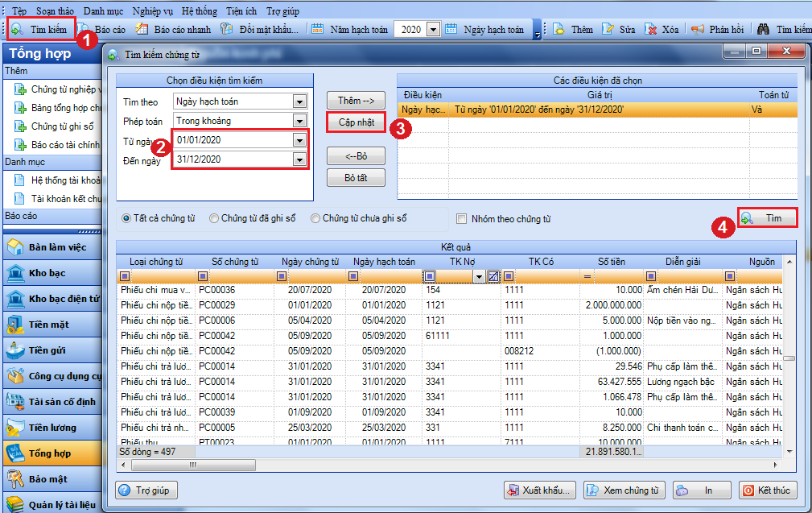The height and width of the screenshot is (513, 812).
Task: Click the Lương ngạch bậc description cell
Action: pyautogui.click(x=682, y=382)
